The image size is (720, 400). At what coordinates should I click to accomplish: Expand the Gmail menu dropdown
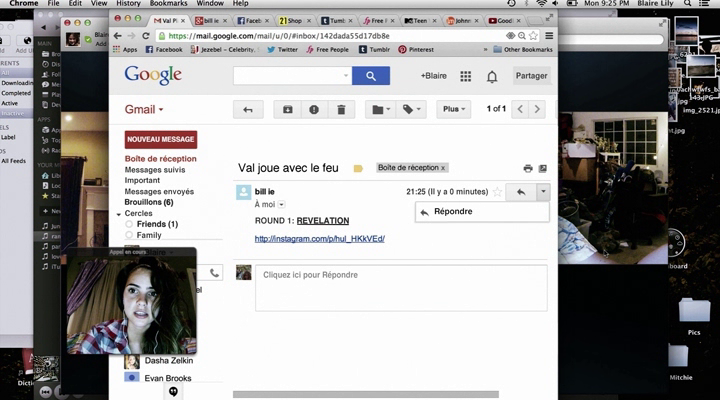click(x=144, y=109)
